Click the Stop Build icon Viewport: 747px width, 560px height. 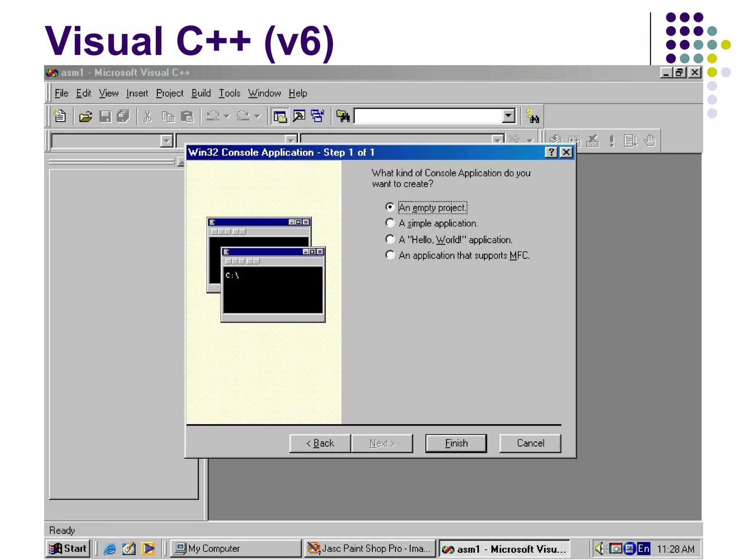(593, 140)
